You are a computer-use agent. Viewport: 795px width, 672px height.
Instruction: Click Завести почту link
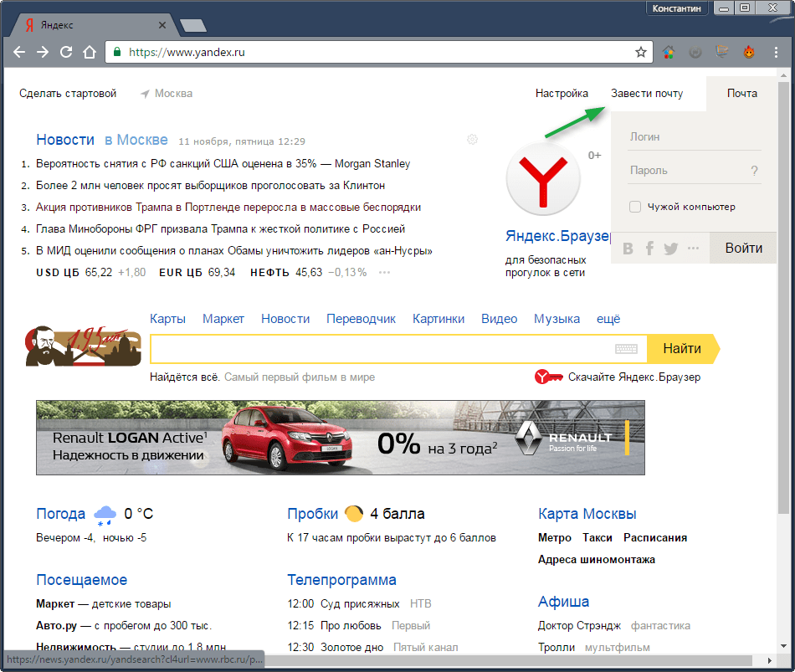(x=647, y=94)
